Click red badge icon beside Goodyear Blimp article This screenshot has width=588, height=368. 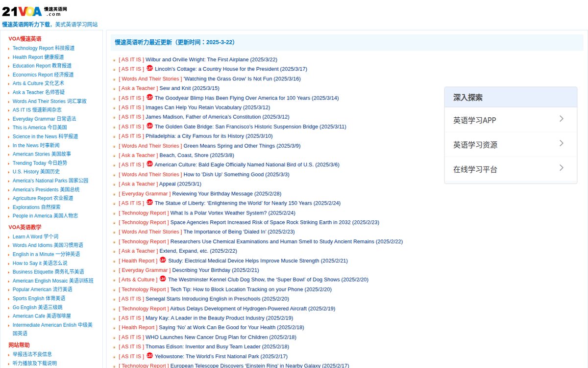[x=149, y=97]
